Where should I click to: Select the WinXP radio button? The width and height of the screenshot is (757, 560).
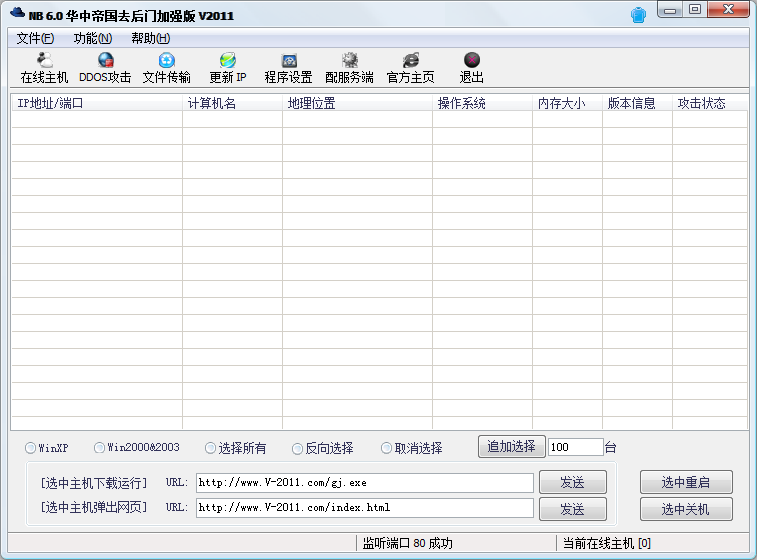click(31, 448)
